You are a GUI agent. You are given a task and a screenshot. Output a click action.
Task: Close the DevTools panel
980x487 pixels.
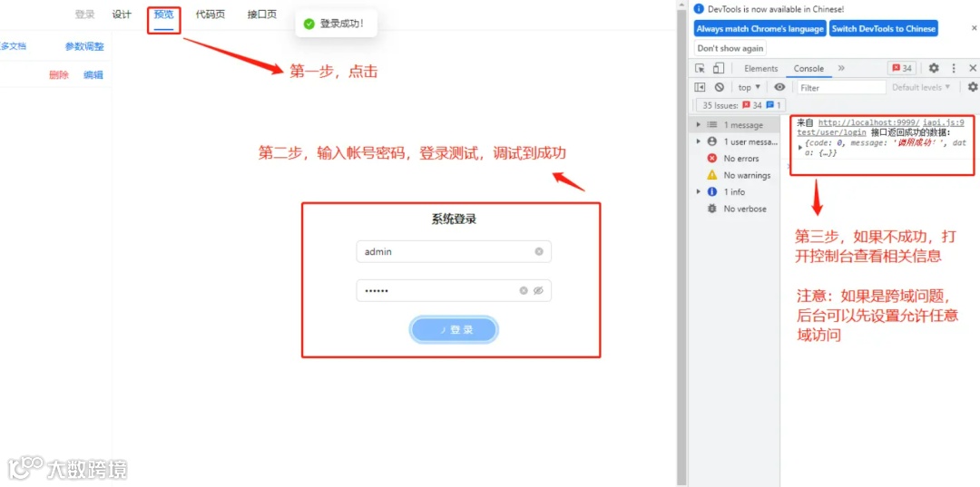pos(972,68)
